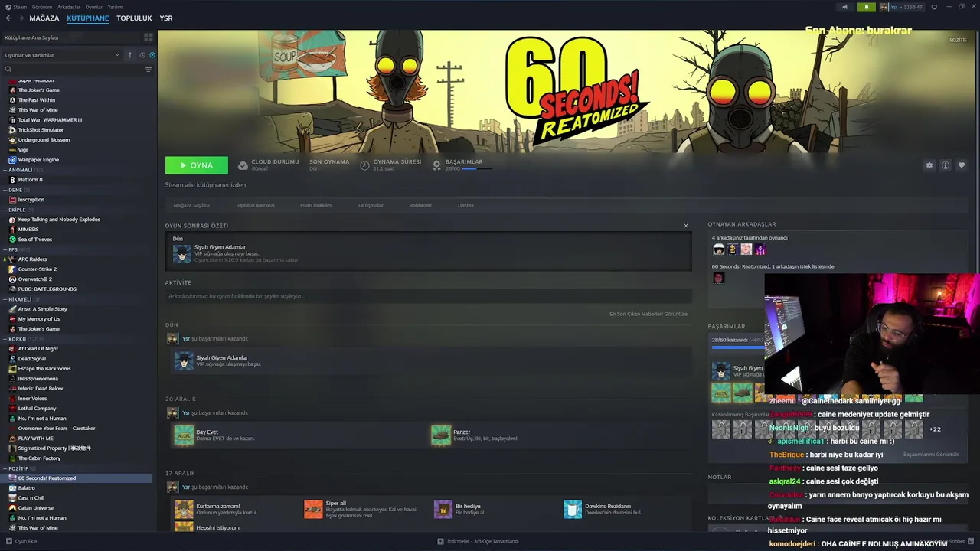Open the Topluluk Merkezi link
980x551 pixels.
pos(255,205)
